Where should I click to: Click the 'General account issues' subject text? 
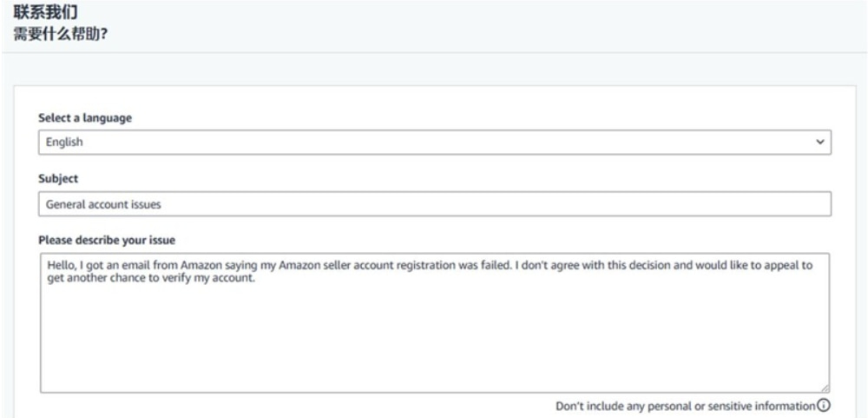104,204
